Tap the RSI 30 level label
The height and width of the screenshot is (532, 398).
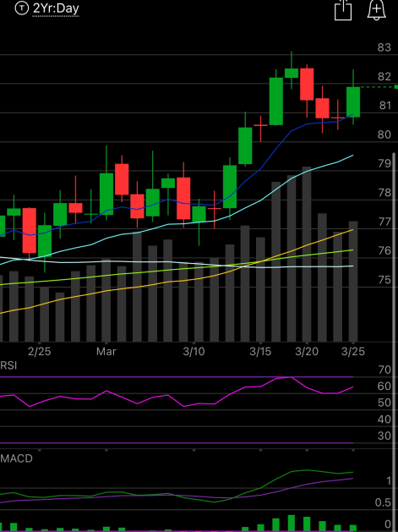pos(384,436)
